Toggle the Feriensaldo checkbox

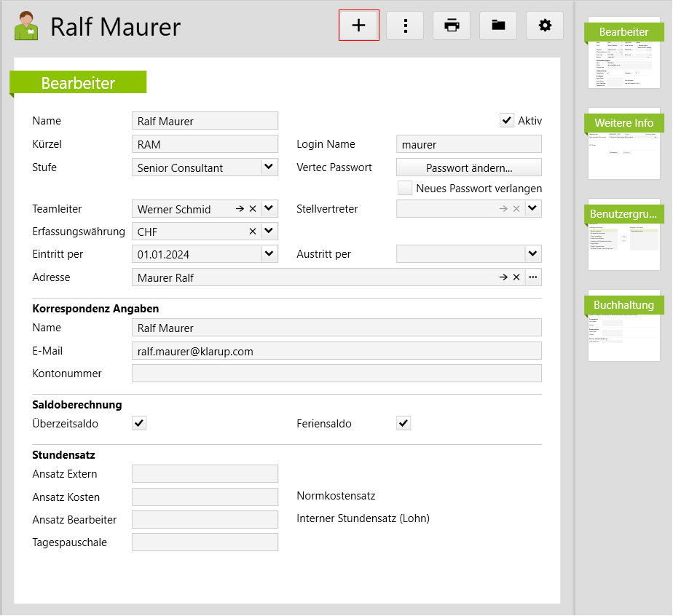click(x=404, y=423)
